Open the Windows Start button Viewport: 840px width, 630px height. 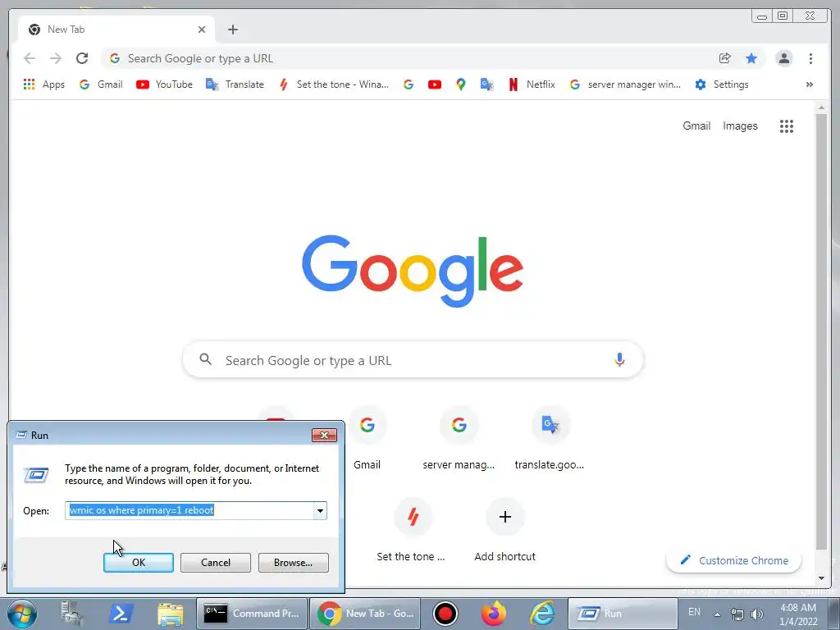tap(22, 614)
